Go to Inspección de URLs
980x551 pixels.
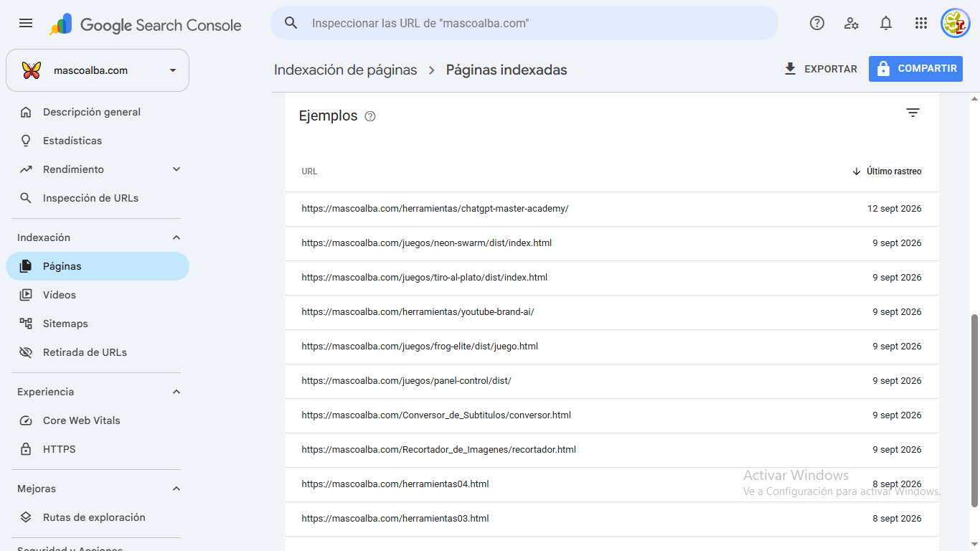coord(98,198)
